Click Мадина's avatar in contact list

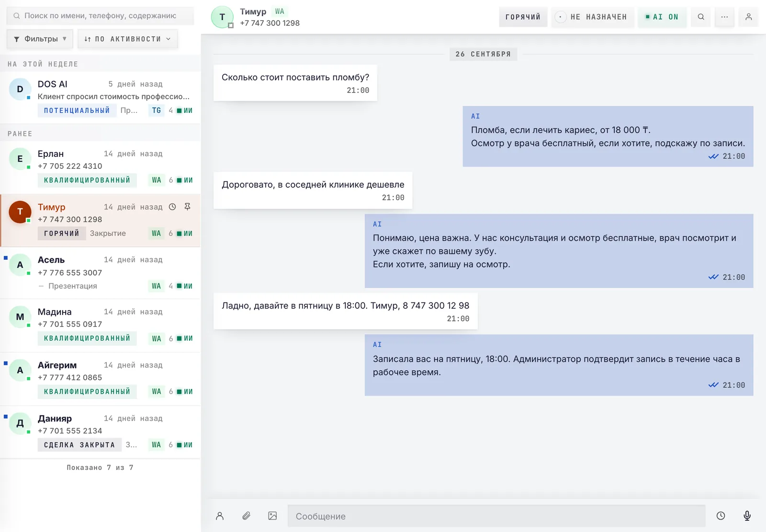point(20,317)
